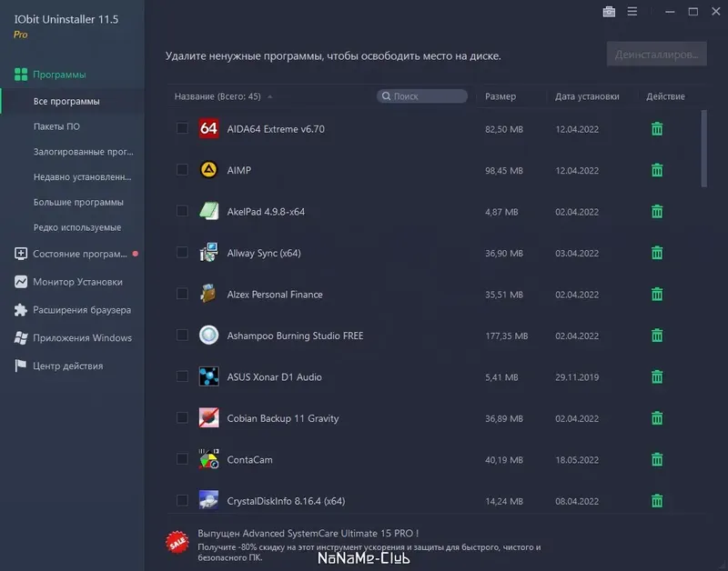Select the checkbox for Allway Sync (x64)
The image size is (728, 571).
click(x=182, y=252)
